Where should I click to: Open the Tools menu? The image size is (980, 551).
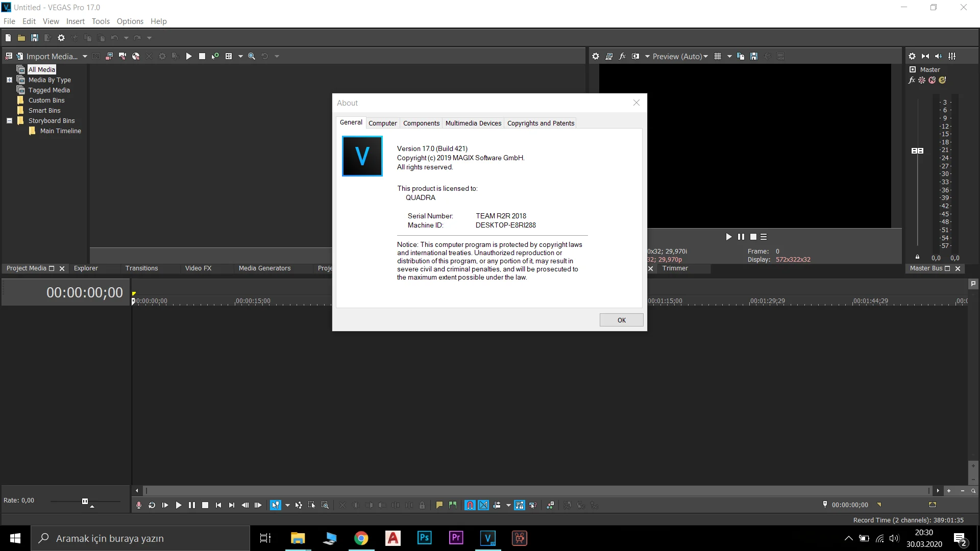[x=101, y=21]
